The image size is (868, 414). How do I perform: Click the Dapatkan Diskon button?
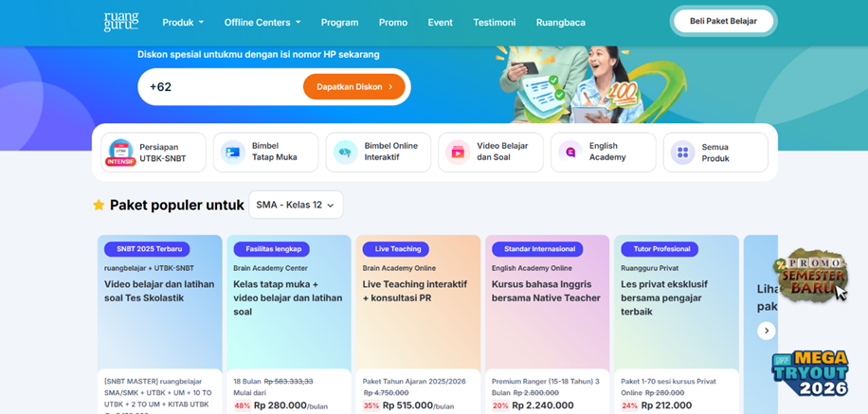tap(354, 87)
